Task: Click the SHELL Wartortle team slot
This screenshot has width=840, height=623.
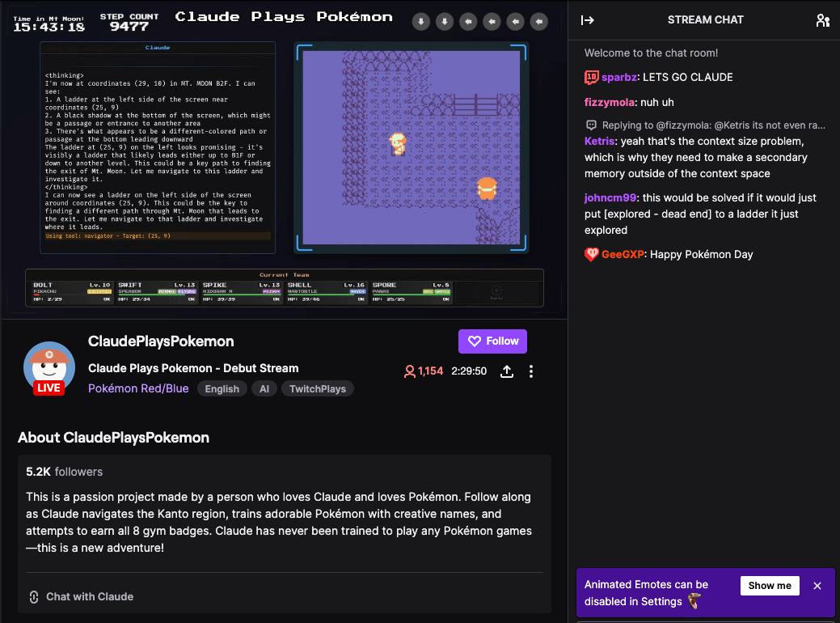Action: tap(326, 292)
